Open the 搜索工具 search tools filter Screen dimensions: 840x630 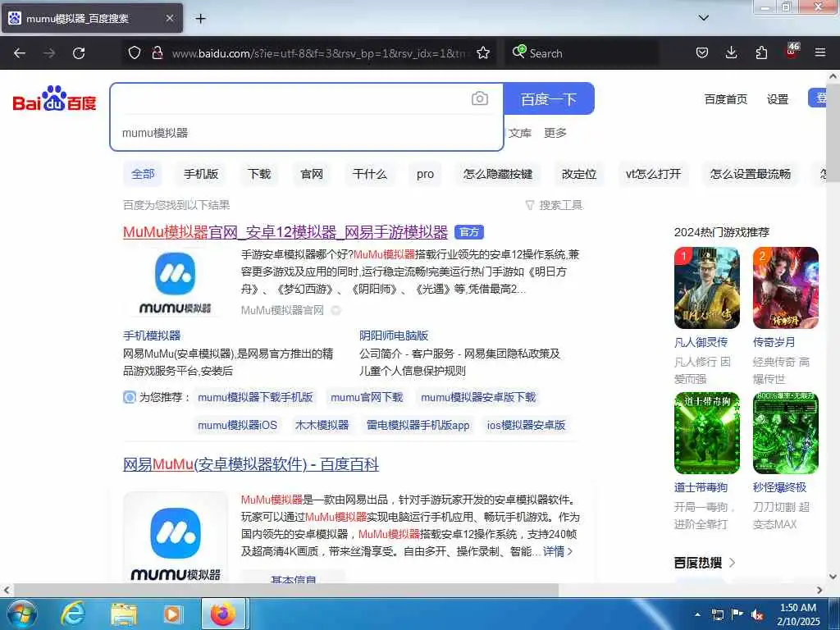tap(554, 205)
